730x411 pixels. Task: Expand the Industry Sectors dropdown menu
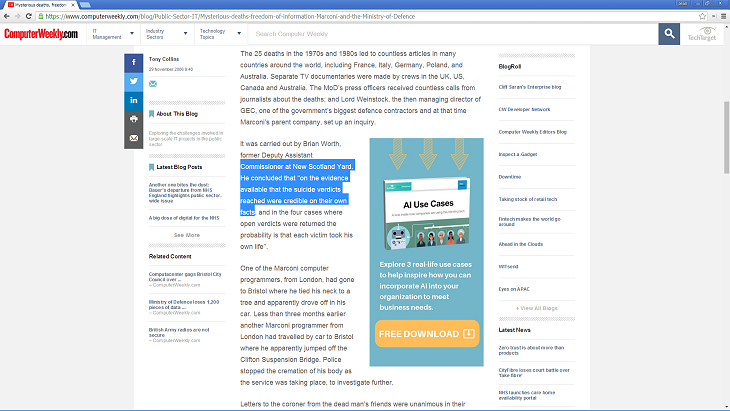tap(167, 34)
